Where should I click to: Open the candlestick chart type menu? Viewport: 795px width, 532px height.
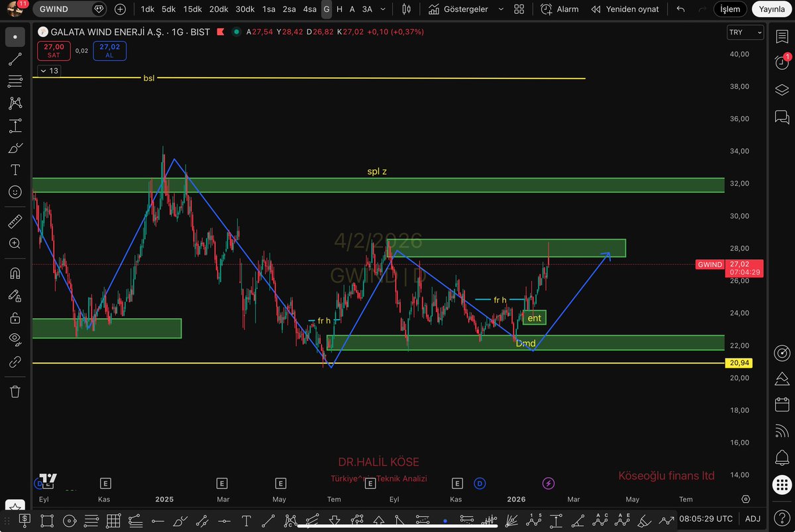pyautogui.click(x=407, y=9)
